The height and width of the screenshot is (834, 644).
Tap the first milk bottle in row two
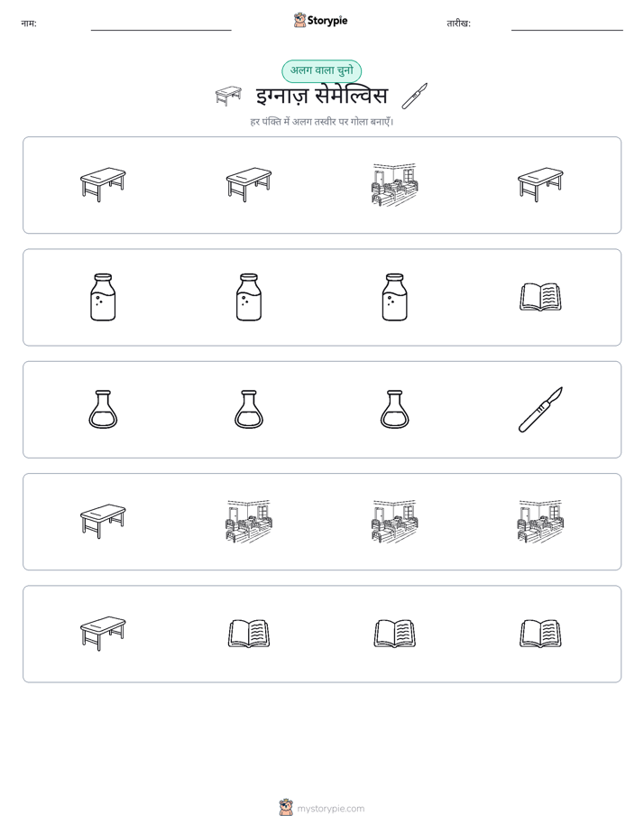tap(103, 297)
